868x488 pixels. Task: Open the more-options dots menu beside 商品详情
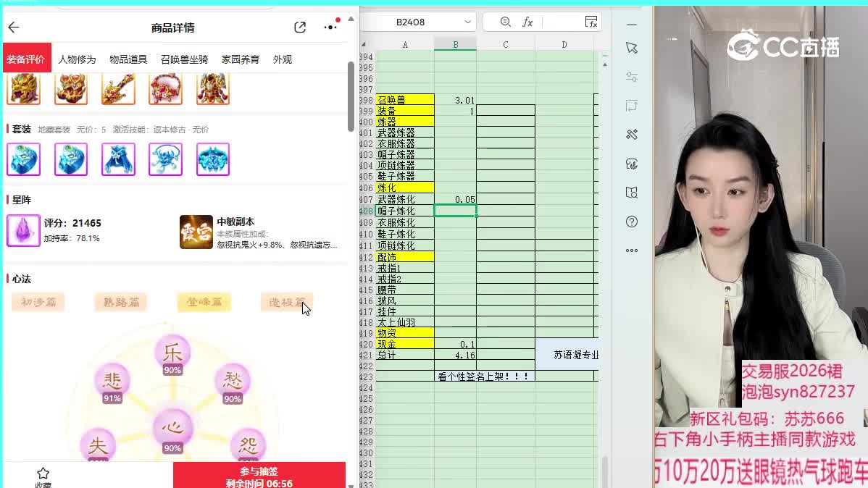pos(330,26)
